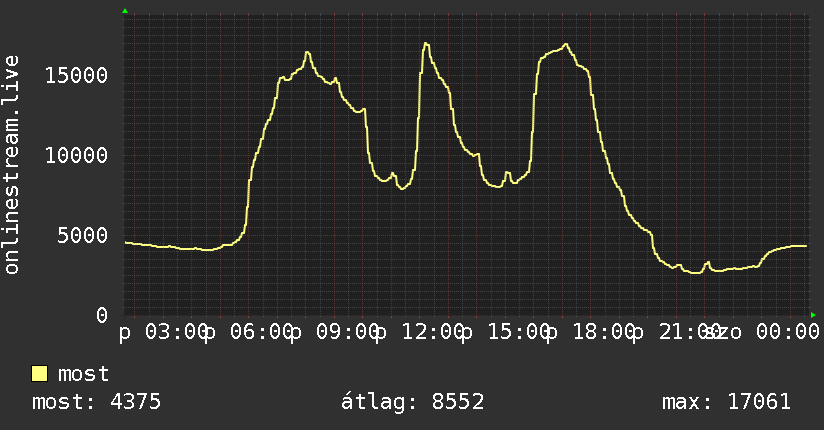Click the 'p 03:00' time label
The image size is (824, 430).
coord(163,332)
